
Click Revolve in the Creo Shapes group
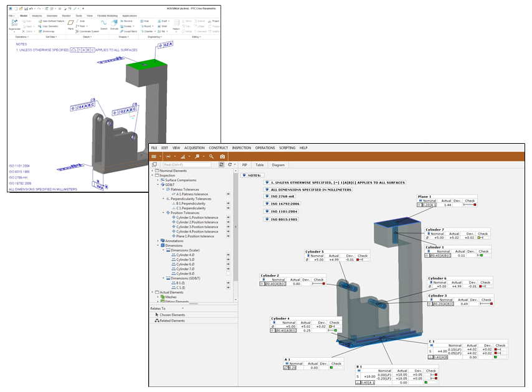126,21
